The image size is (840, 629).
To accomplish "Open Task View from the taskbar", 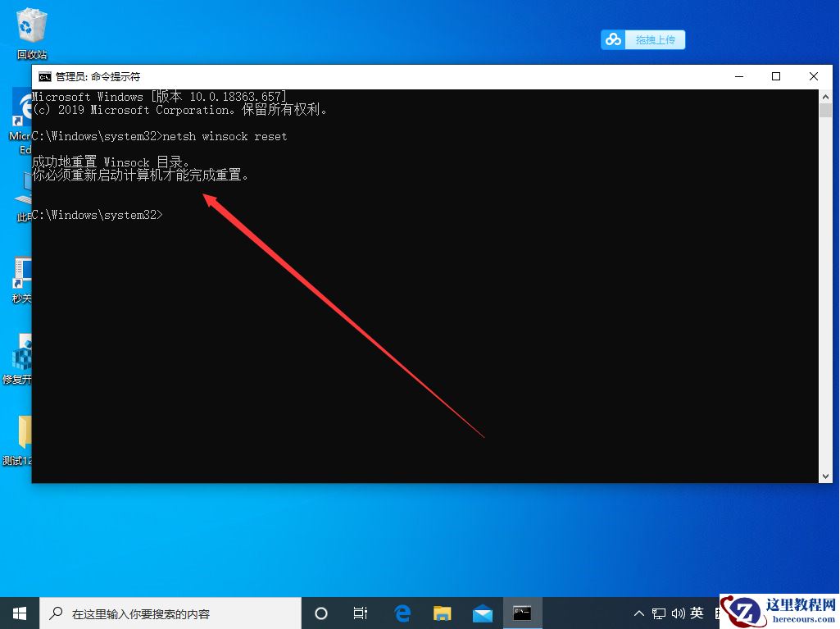I will point(360,613).
